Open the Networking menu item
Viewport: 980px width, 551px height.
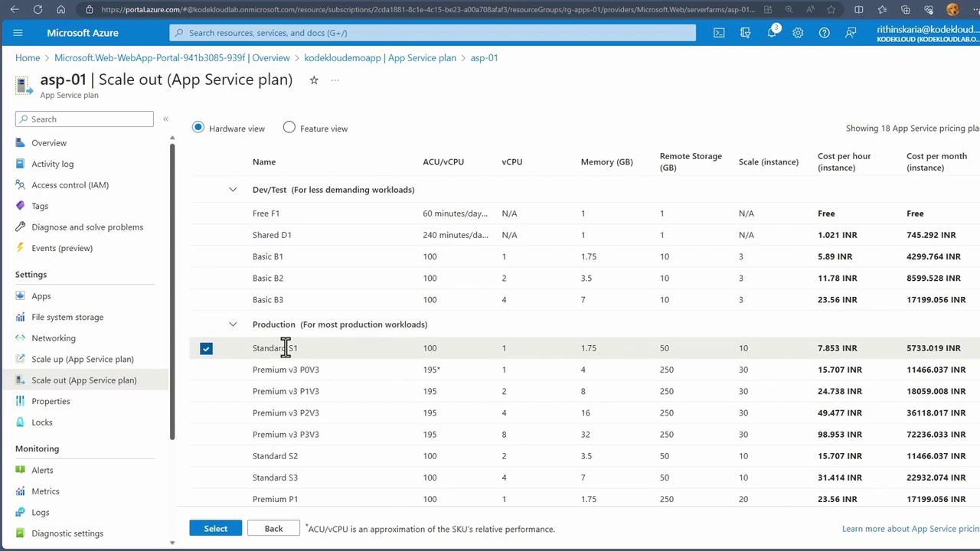coord(54,338)
